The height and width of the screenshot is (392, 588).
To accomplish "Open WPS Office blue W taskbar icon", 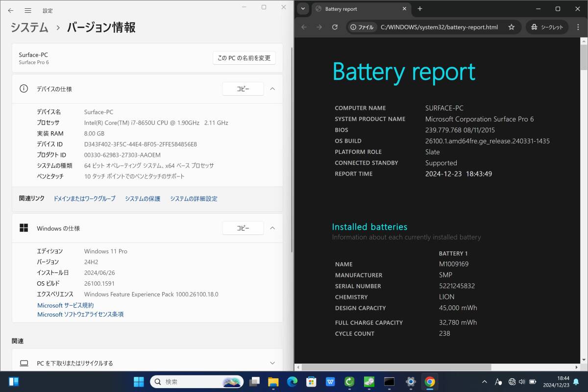I will (330, 381).
